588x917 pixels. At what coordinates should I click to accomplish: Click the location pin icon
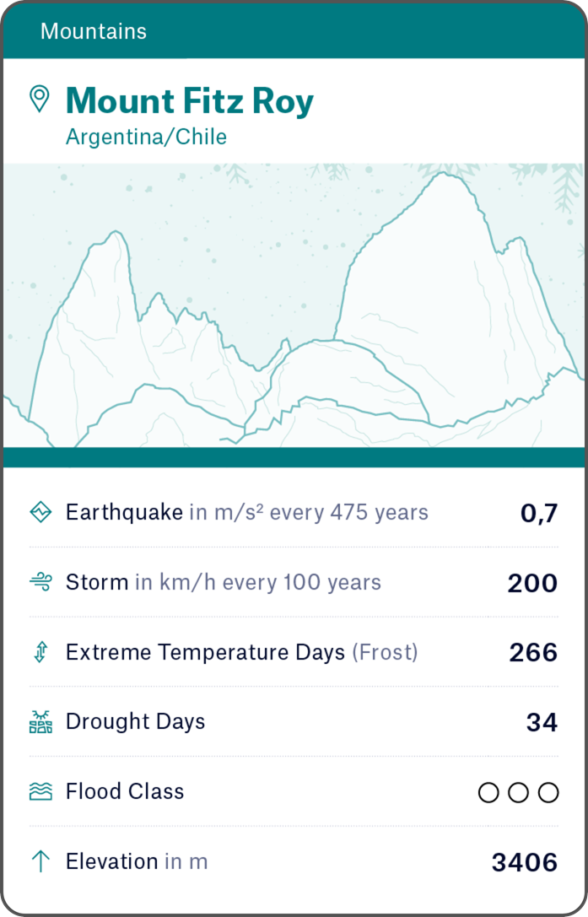point(39,99)
